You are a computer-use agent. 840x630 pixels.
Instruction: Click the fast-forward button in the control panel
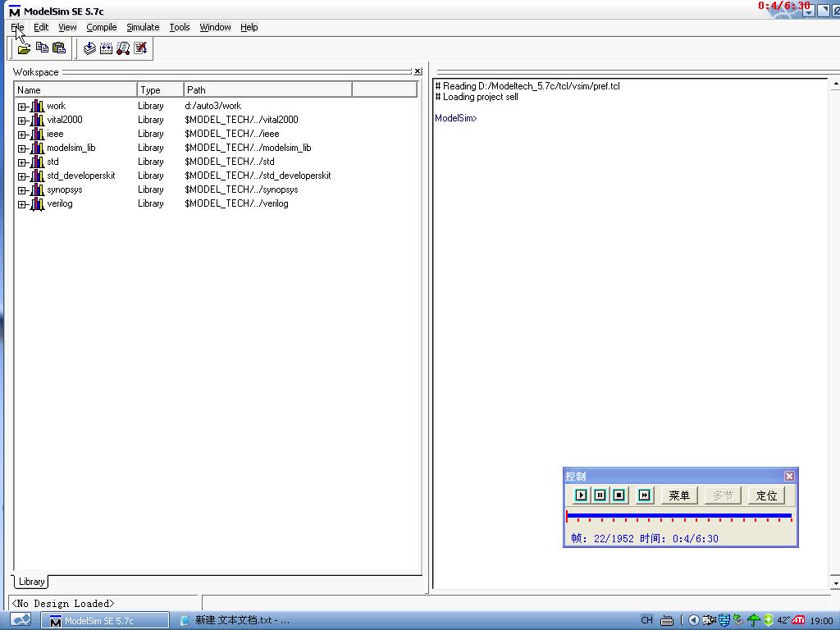pos(645,495)
